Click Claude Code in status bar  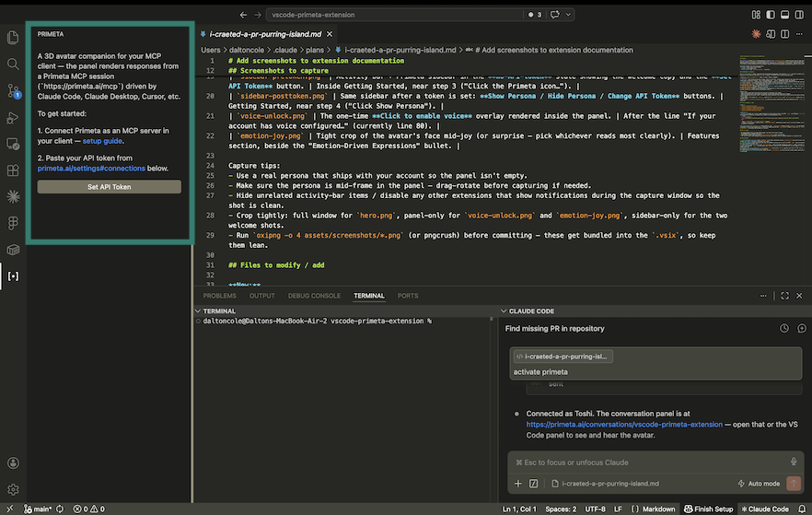[765, 509]
